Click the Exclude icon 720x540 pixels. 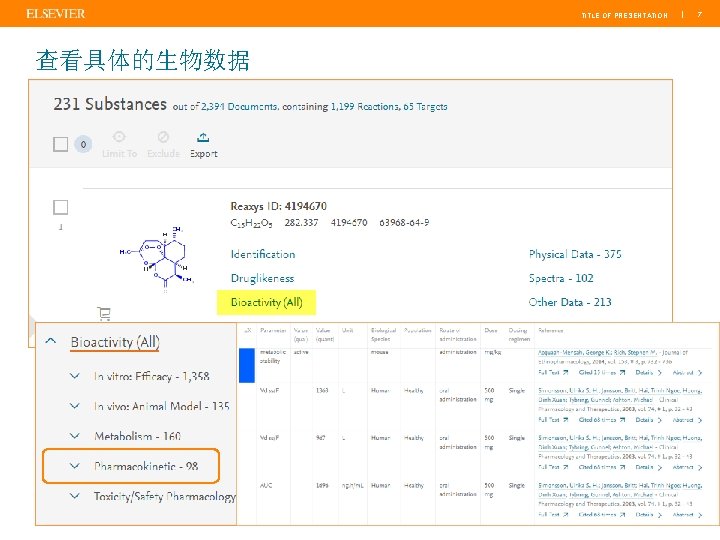click(163, 137)
